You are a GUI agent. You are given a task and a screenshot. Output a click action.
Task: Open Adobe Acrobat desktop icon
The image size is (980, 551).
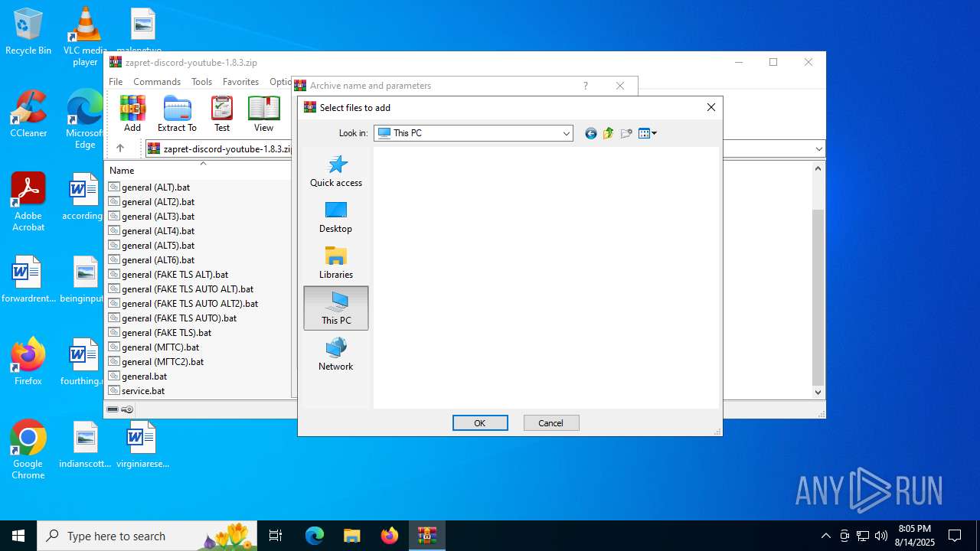click(28, 202)
